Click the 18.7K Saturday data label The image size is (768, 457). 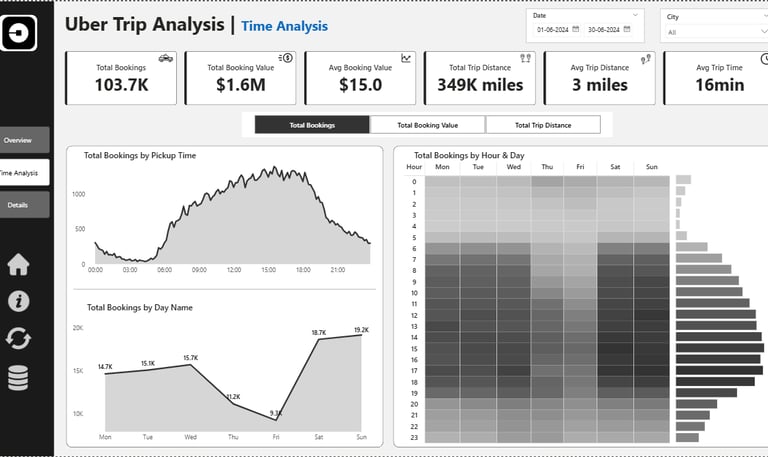(x=319, y=333)
